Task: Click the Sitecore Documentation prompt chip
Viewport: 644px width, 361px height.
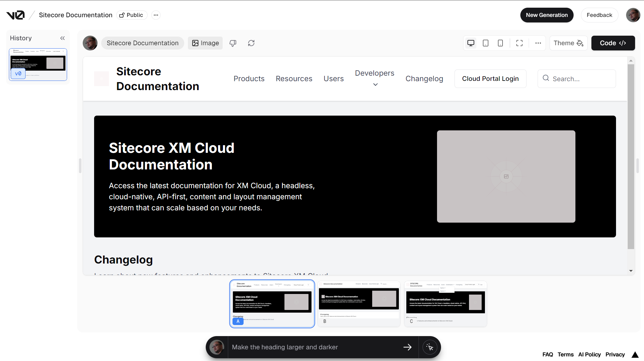Action: [x=142, y=43]
